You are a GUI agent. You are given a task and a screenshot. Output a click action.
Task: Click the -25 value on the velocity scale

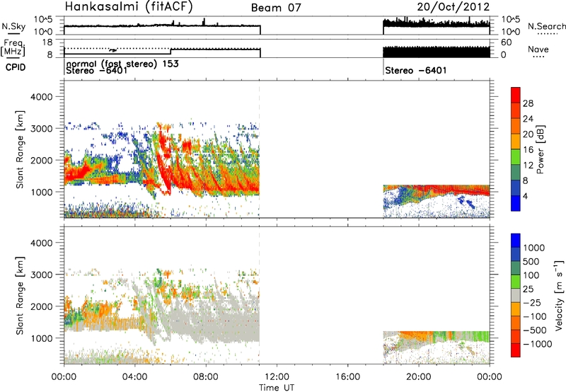533,303
